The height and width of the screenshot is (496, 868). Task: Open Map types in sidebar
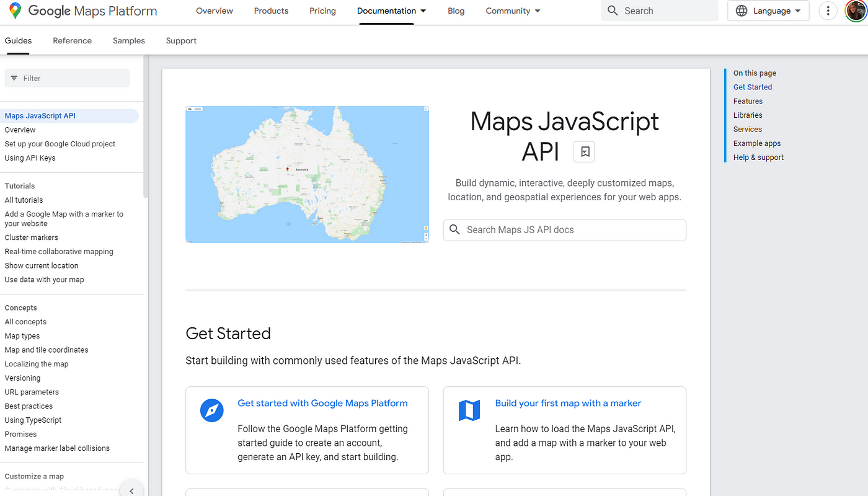[x=22, y=336]
